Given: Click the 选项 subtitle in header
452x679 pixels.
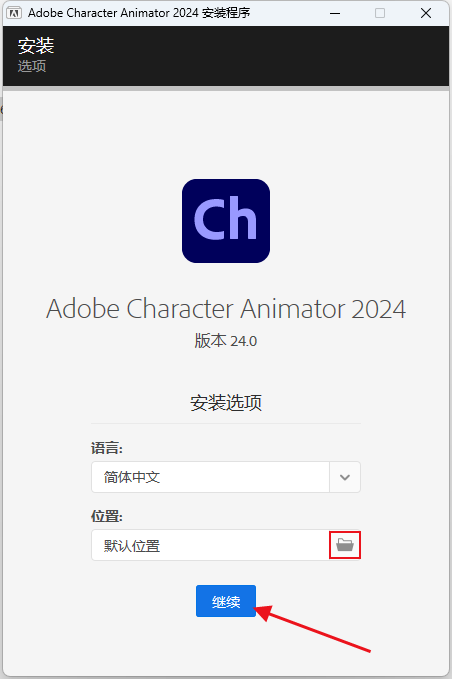Looking at the screenshot, I should pyautogui.click(x=32, y=66).
